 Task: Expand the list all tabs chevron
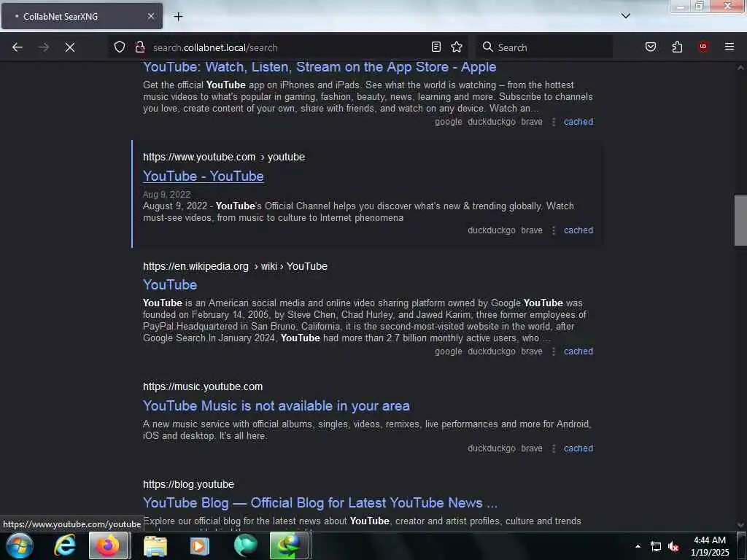point(626,16)
